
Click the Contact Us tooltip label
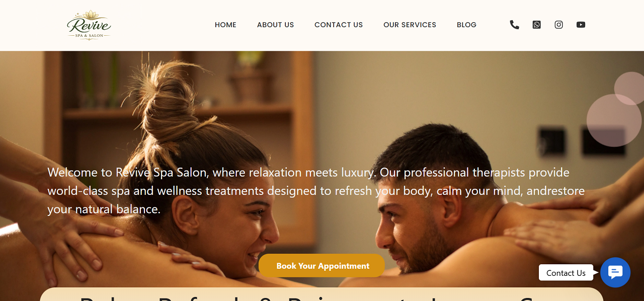(x=566, y=273)
